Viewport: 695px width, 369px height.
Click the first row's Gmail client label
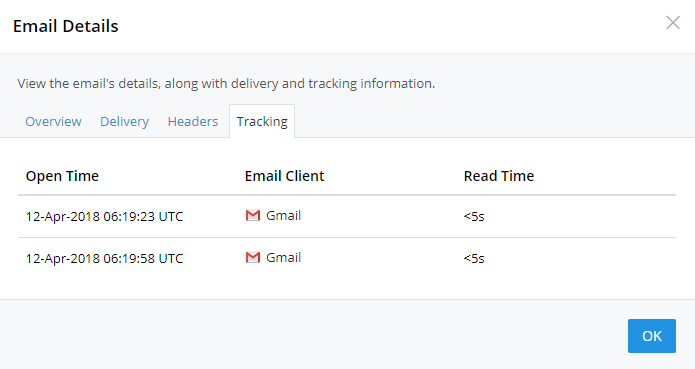pos(283,216)
